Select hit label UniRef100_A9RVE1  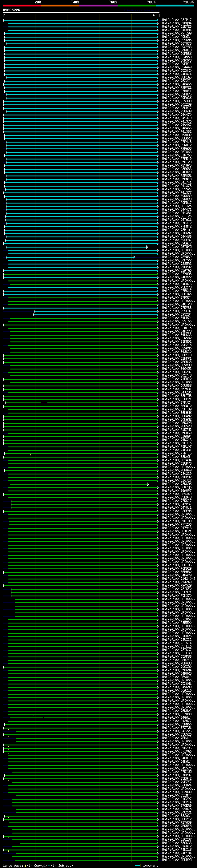pyautogui.click(x=176, y=88)
